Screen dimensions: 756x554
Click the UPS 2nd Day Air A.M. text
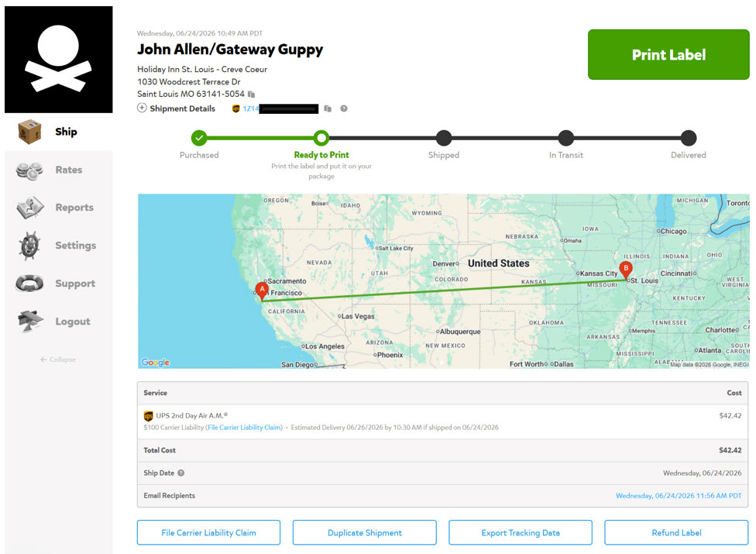point(191,415)
